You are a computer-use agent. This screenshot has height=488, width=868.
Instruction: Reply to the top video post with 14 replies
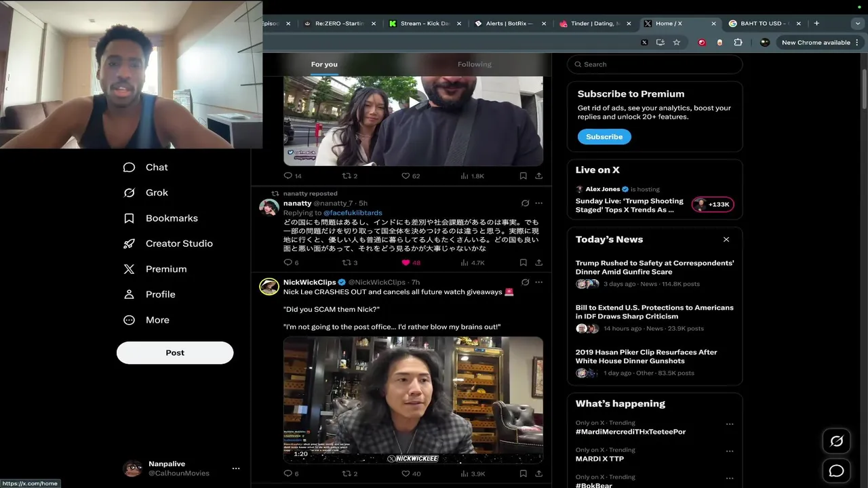292,176
